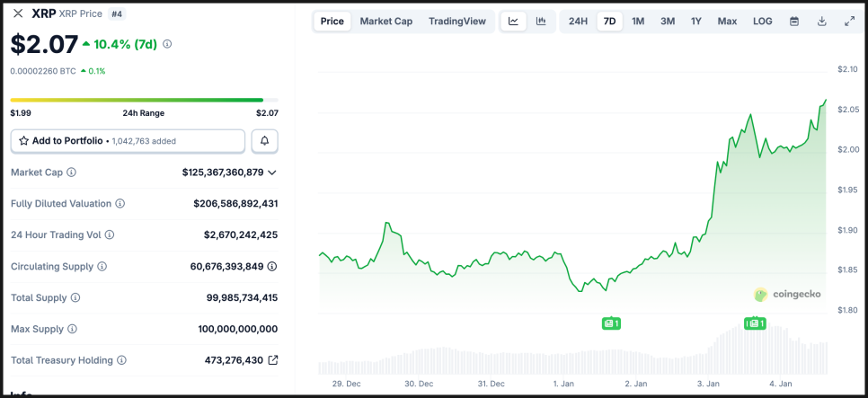Viewport: 868px width, 398px height.
Task: Open the calendar date range picker
Action: 794,22
